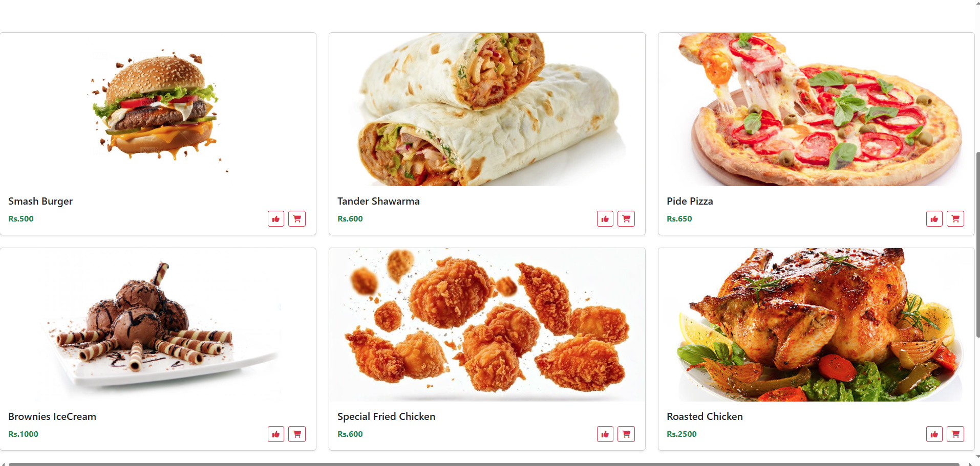Open the Pide Pizza product image
This screenshot has height=466, width=980.
coord(816,109)
